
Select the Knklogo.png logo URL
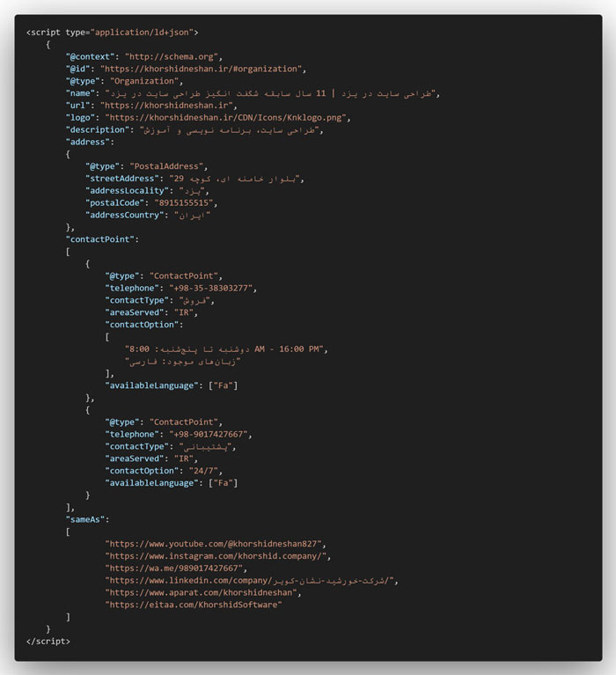pos(226,118)
